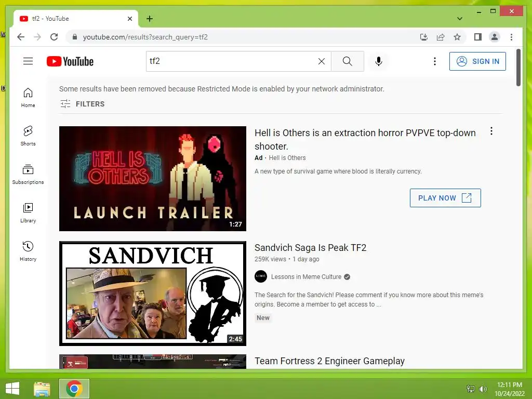
Task: Open Shorts in the sidebar
Action: point(28,136)
